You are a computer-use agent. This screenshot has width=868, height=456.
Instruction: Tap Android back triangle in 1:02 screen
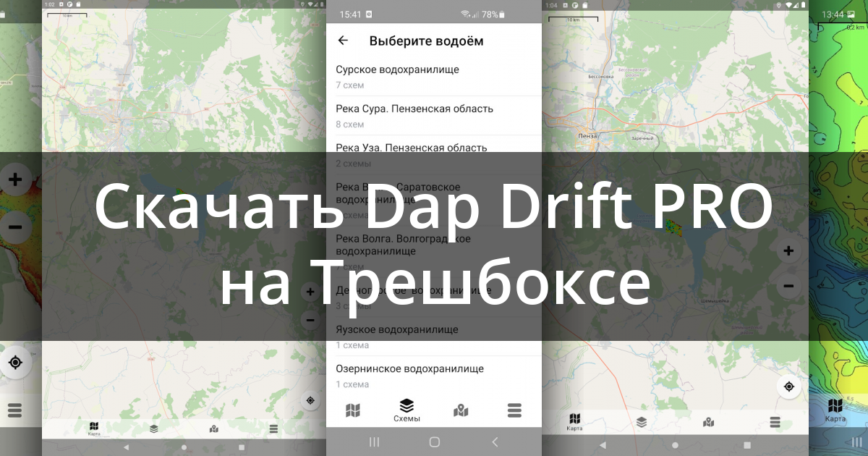pos(127,447)
